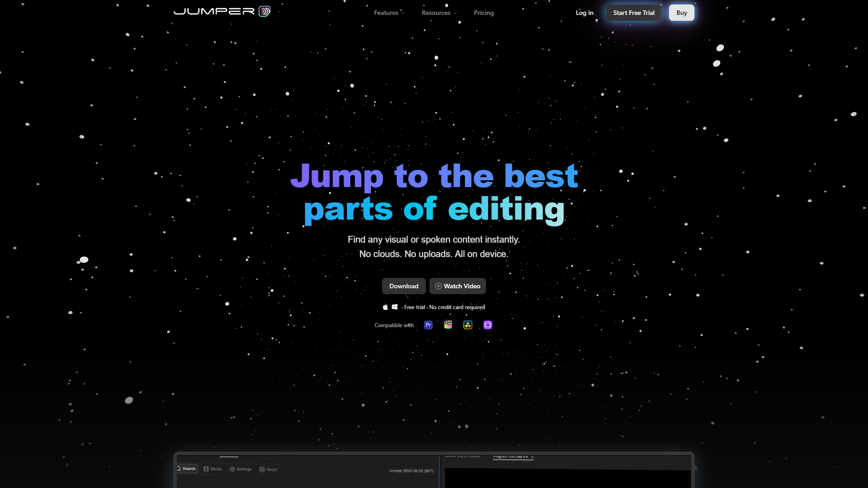Click the Apple platform icon
Image resolution: width=868 pixels, height=488 pixels.
pyautogui.click(x=385, y=307)
